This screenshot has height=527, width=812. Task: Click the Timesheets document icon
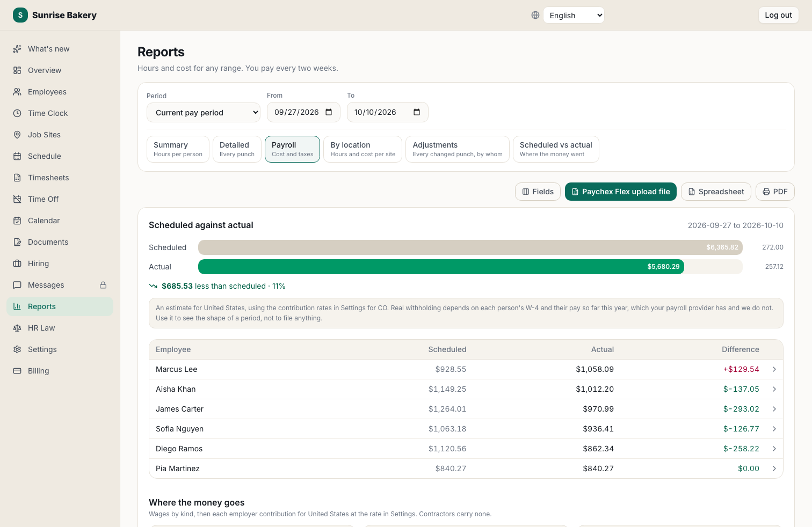[17, 178]
